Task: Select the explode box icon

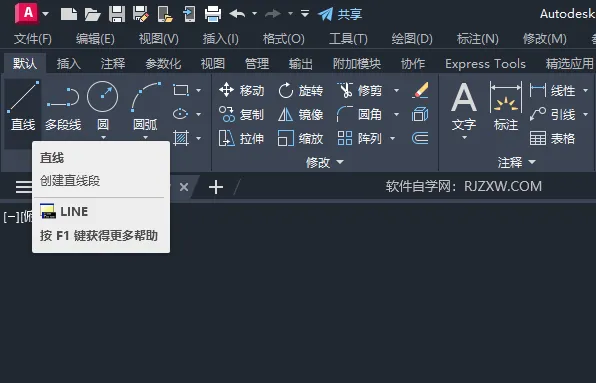Action: [x=420, y=114]
